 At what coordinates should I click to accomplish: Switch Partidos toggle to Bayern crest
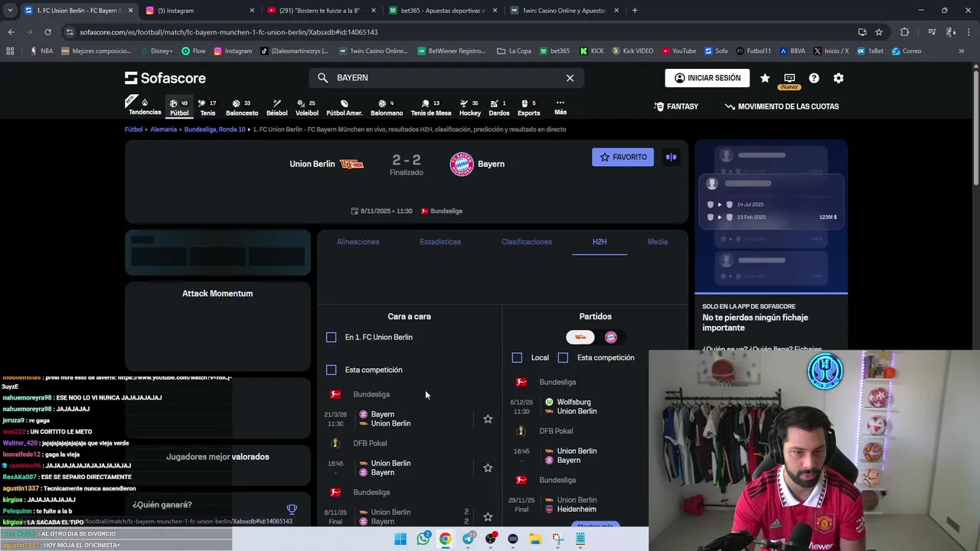coord(611,337)
